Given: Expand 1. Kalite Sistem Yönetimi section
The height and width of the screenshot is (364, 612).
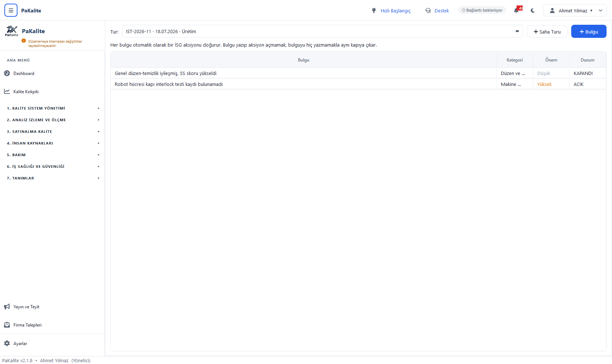Looking at the screenshot, I should pyautogui.click(x=52, y=108).
